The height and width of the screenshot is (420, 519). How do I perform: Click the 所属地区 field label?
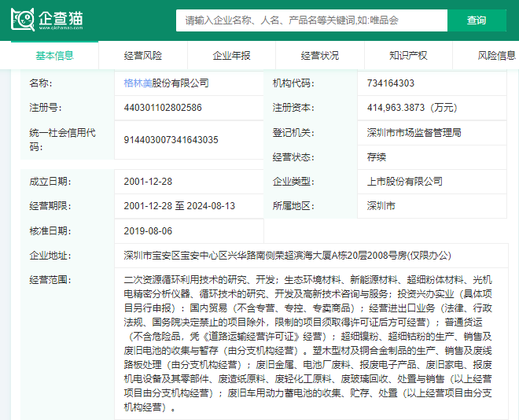[293, 206]
